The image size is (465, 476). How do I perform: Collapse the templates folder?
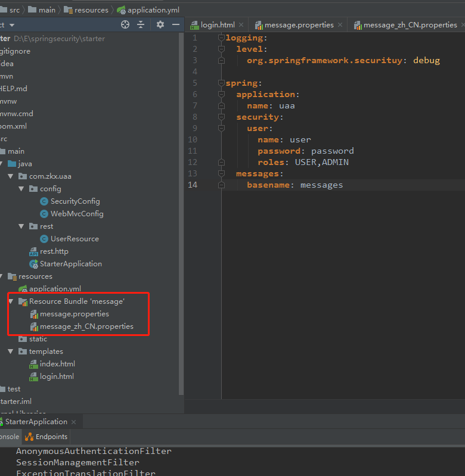point(11,351)
